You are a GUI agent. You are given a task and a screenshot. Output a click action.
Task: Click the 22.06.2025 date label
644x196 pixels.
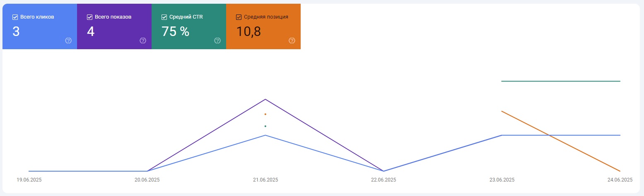(384, 180)
